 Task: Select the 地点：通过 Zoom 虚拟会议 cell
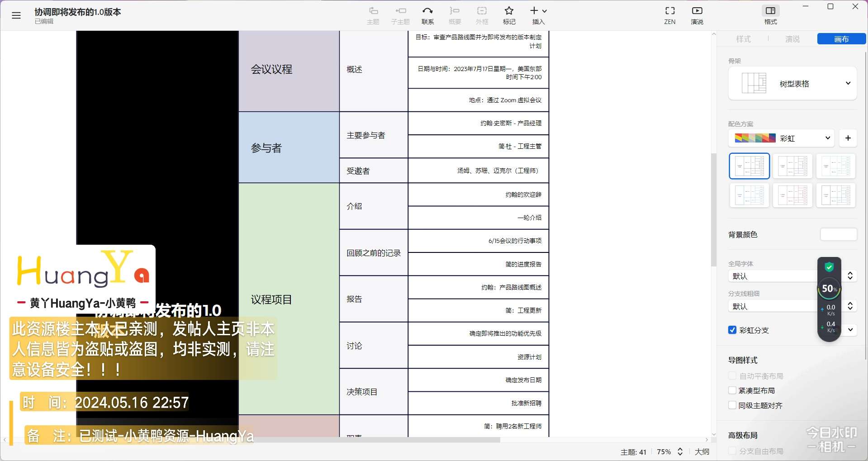coord(479,100)
